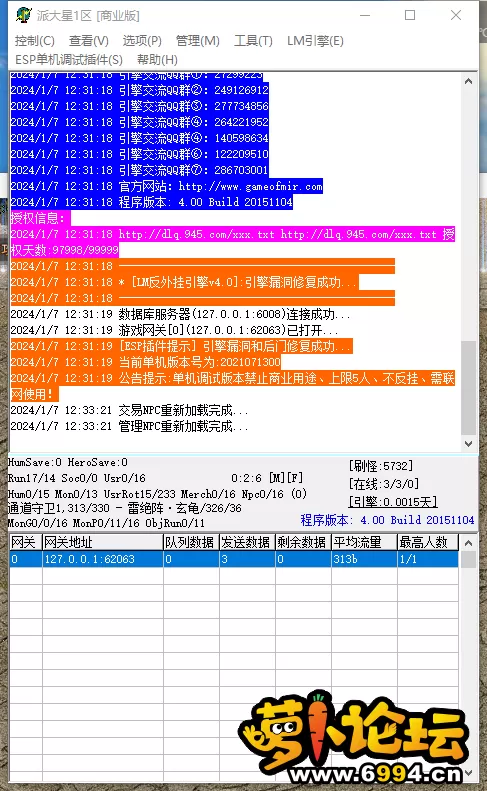487x791 pixels.
Task: Click the 引擎交流QQ群③: 277734856 line
Action: coord(139,106)
